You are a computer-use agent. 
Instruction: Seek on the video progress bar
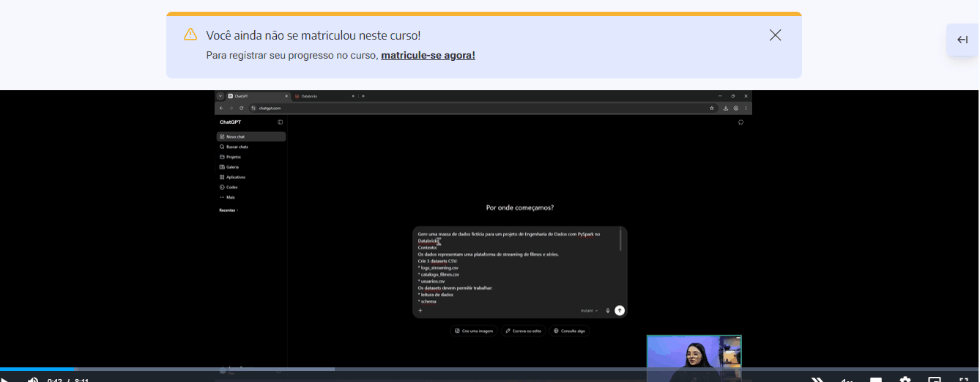[489, 369]
